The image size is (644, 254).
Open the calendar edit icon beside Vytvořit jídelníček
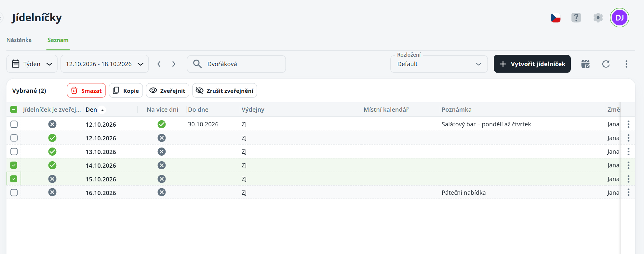(x=585, y=64)
